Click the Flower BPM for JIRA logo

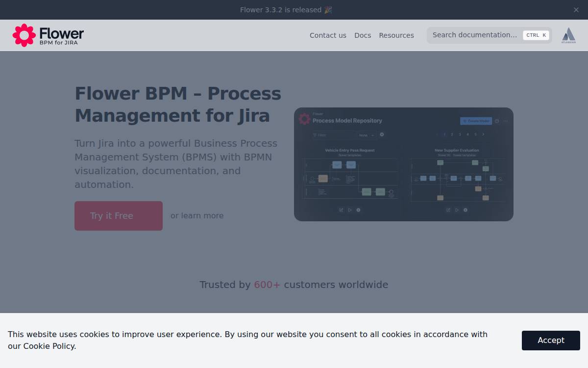pyautogui.click(x=48, y=35)
